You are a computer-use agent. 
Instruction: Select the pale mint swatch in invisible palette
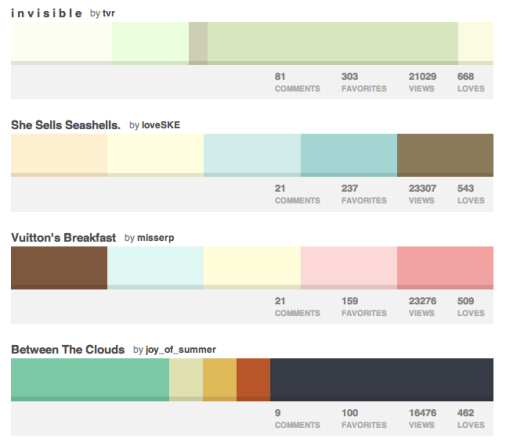click(x=150, y=43)
